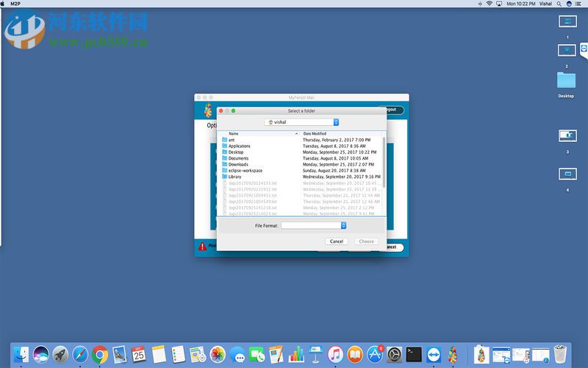Image resolution: width=588 pixels, height=368 pixels.
Task: Select desktop screenshot icon labeled 3
Action: tap(567, 135)
